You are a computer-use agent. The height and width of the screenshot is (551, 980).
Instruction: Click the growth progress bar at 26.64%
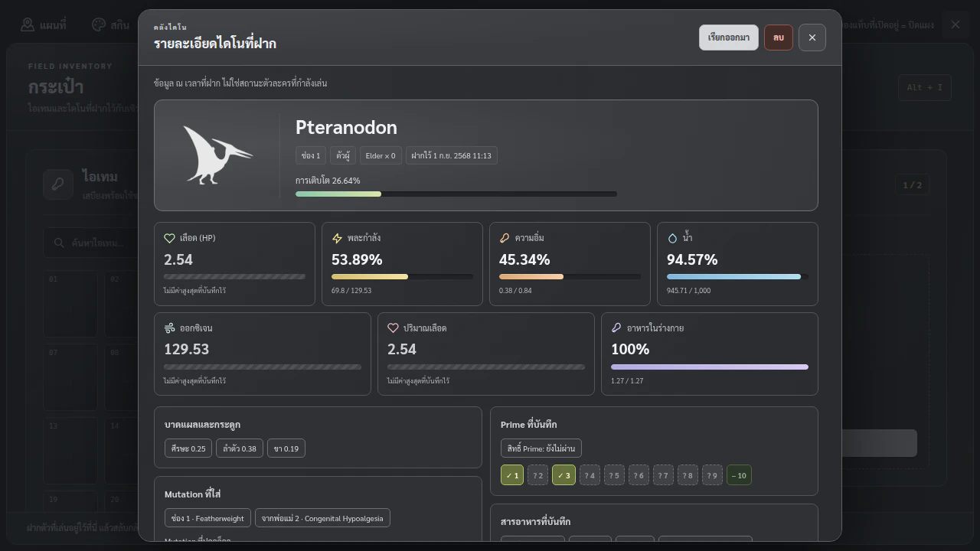point(456,194)
